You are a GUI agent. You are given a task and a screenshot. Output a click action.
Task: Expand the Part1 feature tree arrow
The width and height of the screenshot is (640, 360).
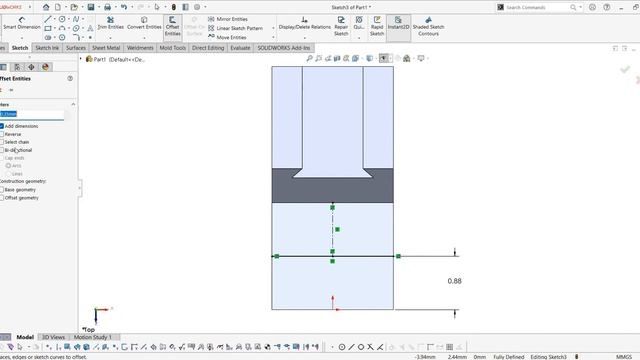[81, 59]
